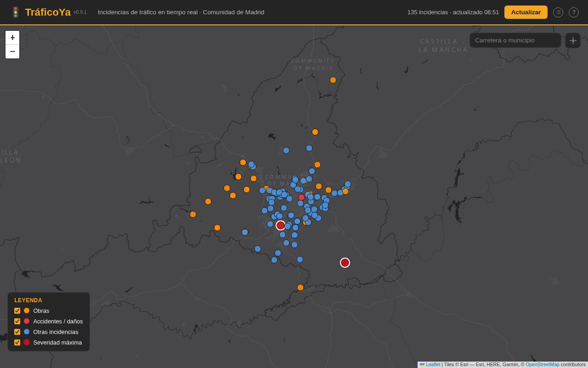Click the Actualizar button
The width and height of the screenshot is (588, 368).
click(x=526, y=12)
